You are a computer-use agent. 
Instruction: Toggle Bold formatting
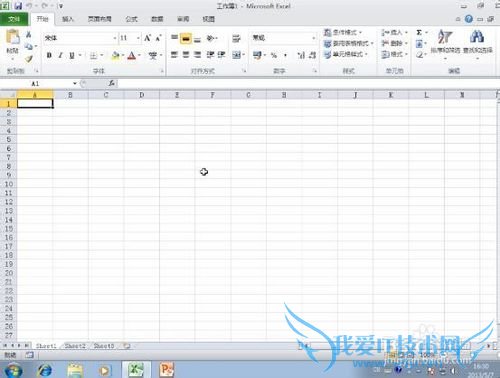point(49,55)
